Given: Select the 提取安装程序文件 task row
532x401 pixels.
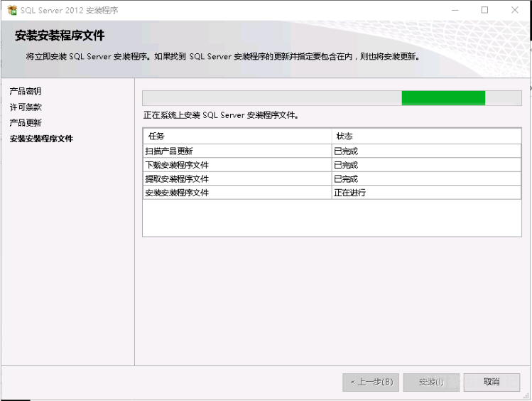Looking at the screenshot, I should pos(177,178).
